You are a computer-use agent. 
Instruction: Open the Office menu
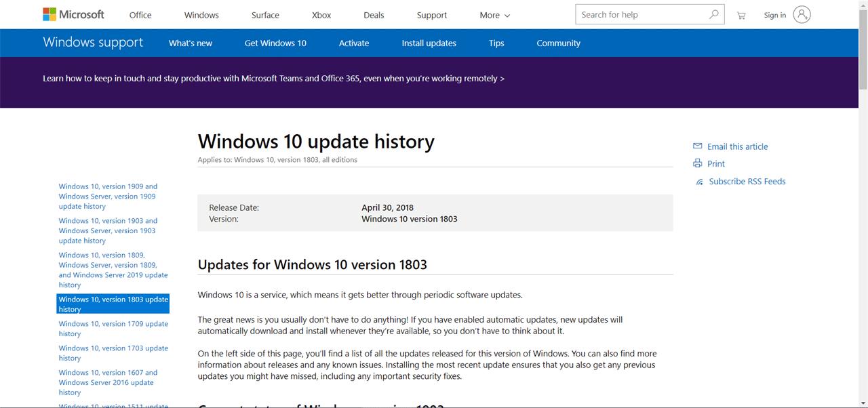point(140,14)
